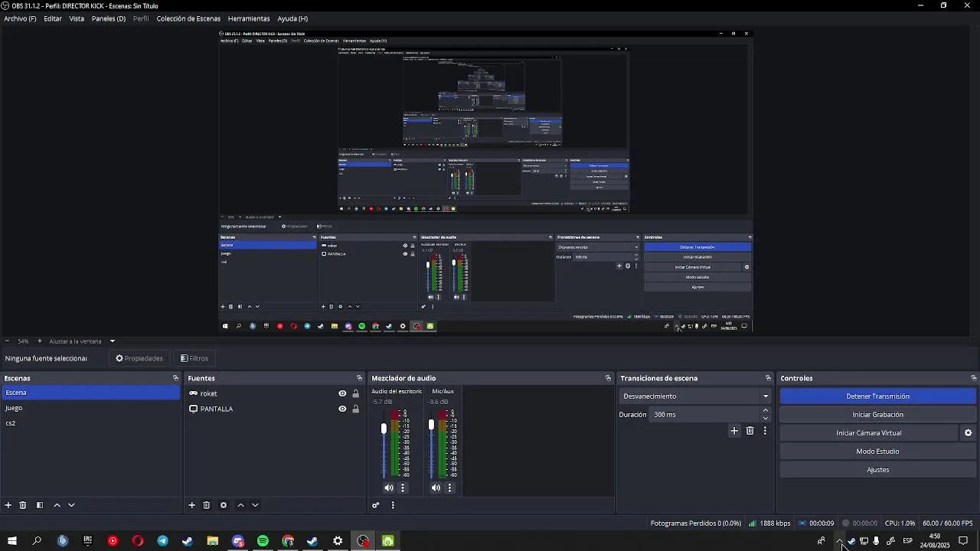Image resolution: width=980 pixels, height=551 pixels.
Task: Delete the selected scene with the trash icon
Action: [23, 505]
